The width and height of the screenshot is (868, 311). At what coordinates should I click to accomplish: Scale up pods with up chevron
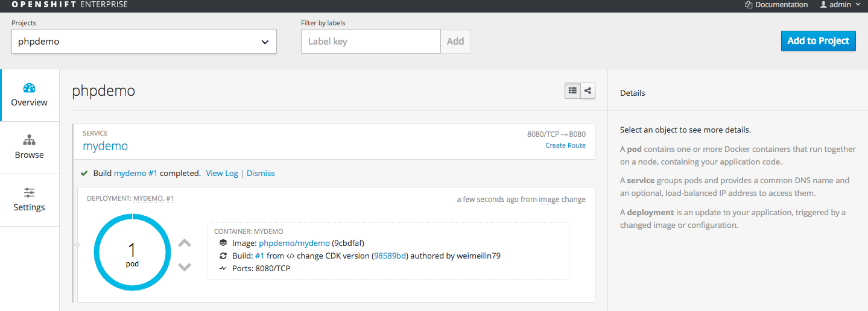pyautogui.click(x=185, y=243)
